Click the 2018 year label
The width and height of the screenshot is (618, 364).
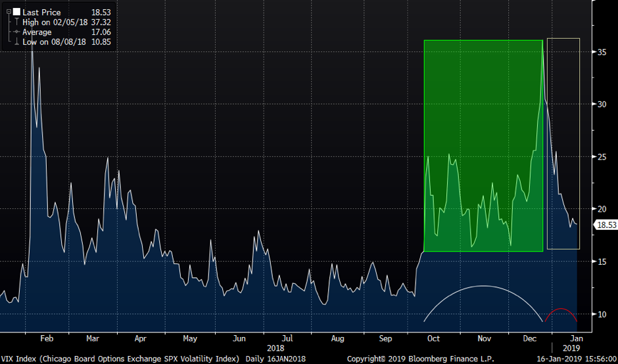pos(275,349)
